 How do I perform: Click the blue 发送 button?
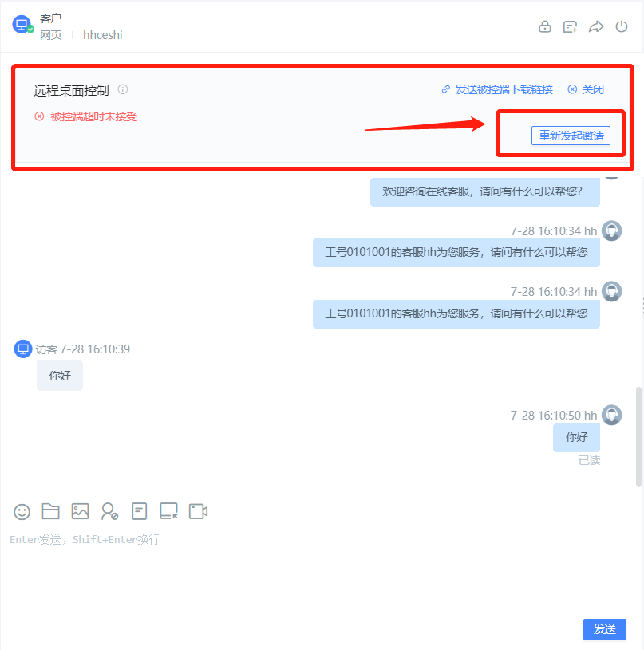pyautogui.click(x=605, y=629)
